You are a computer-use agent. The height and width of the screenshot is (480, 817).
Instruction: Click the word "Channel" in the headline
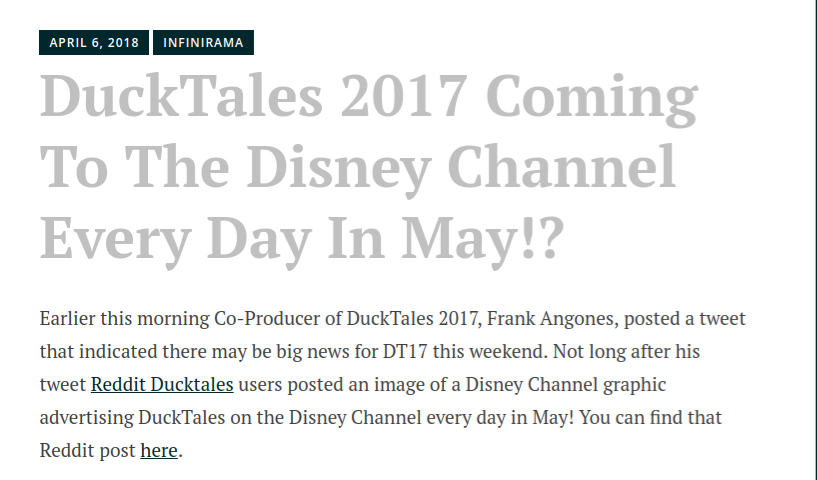[x=562, y=167]
